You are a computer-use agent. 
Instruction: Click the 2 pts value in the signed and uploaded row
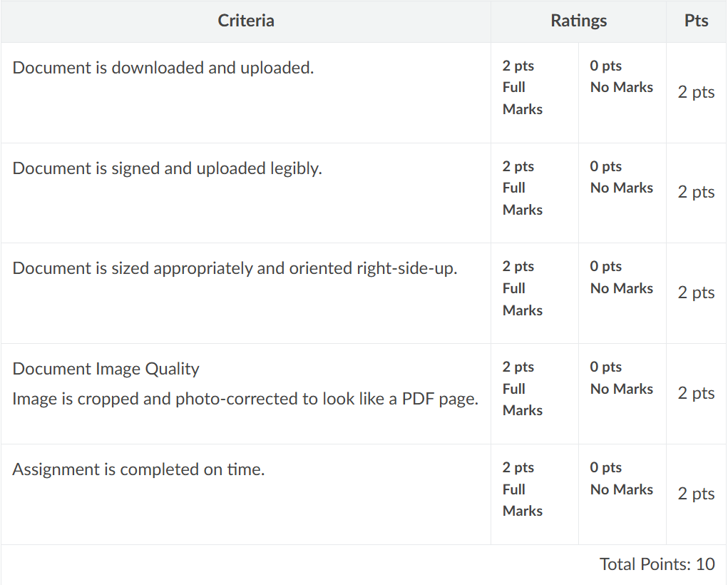click(696, 192)
